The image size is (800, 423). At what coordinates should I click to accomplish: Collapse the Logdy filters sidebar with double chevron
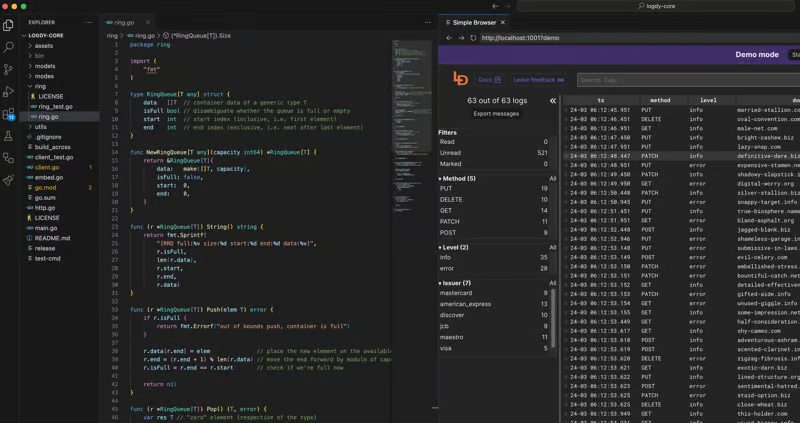click(552, 101)
